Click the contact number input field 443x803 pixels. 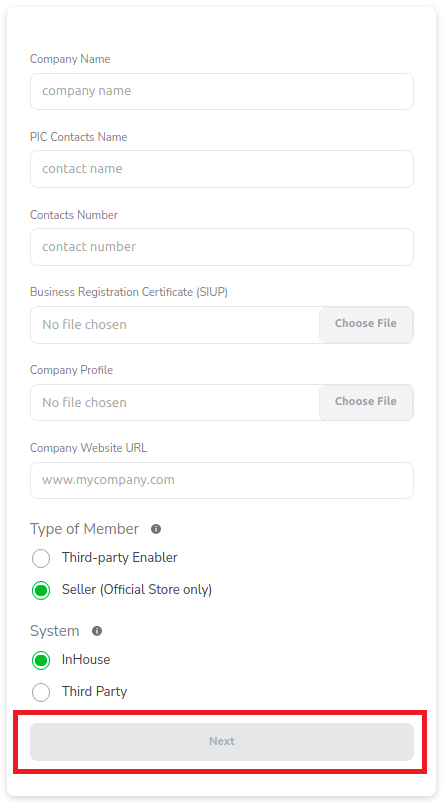[x=222, y=247]
